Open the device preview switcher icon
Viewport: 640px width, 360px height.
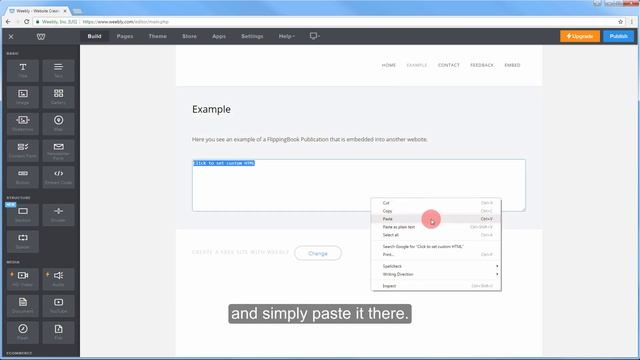(314, 36)
